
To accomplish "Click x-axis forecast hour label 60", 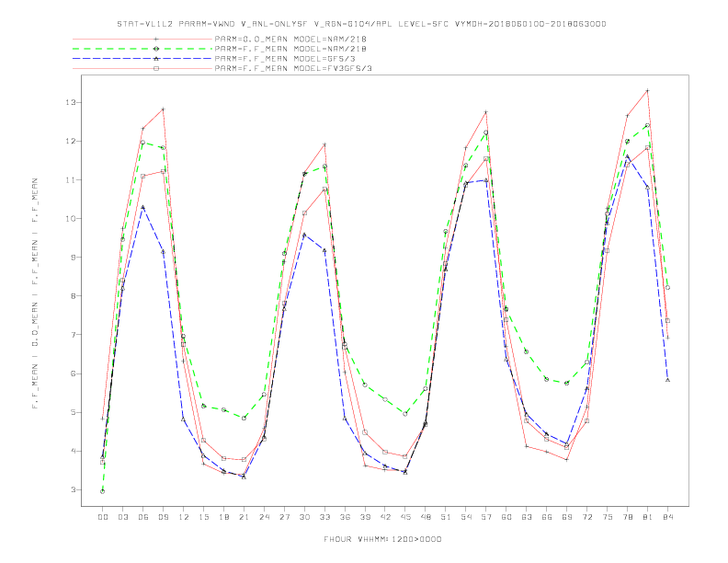I will click(506, 517).
